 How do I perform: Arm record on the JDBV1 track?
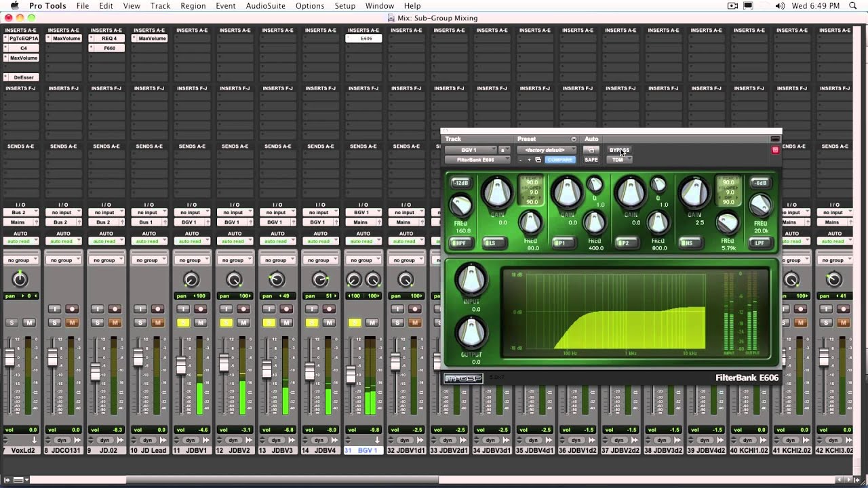[x=200, y=309]
